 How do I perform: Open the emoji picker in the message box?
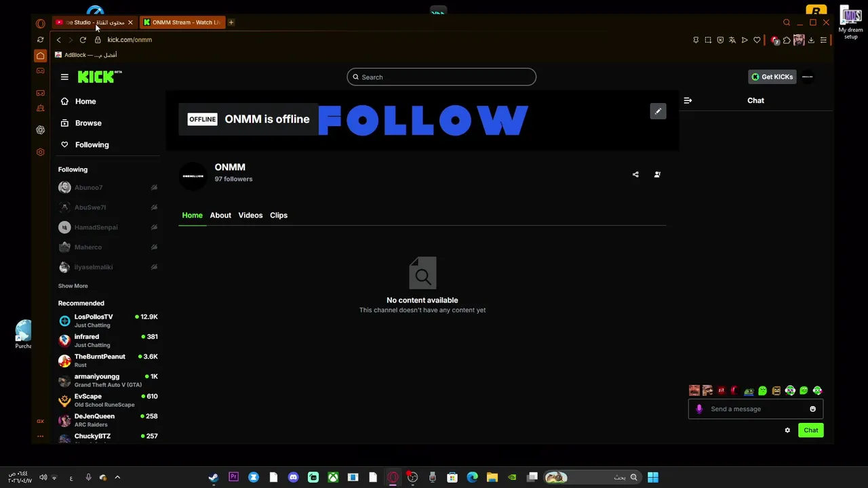point(812,409)
